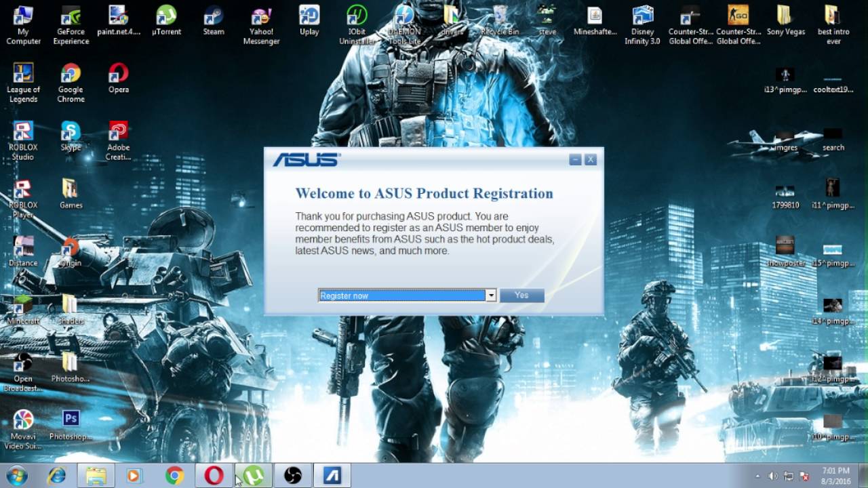868x488 pixels.
Task: Launch Google Chrome from the desktop shortcut
Action: [x=71, y=83]
